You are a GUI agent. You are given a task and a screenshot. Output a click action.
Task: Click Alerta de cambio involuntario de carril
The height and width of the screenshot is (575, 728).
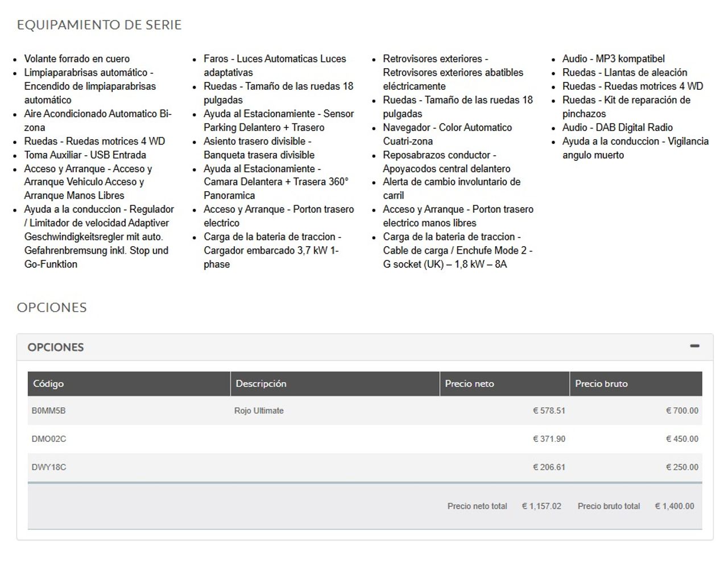tap(451, 188)
